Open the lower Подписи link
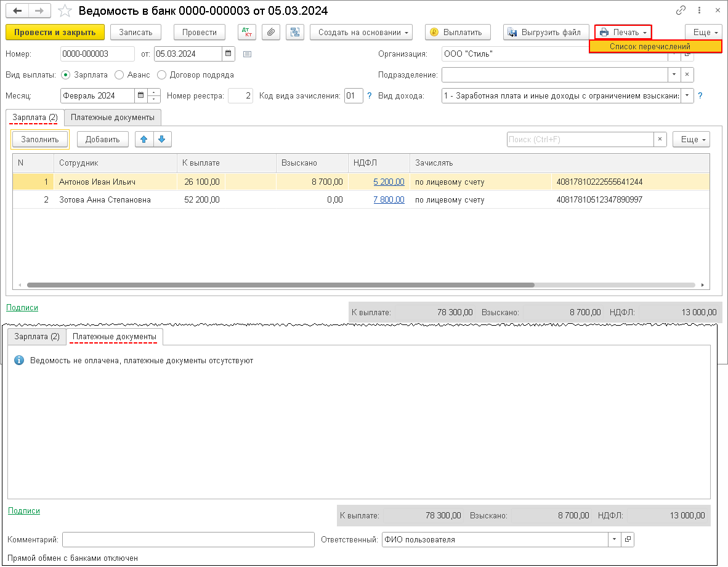Screen dimensions: 728x567 24,510
